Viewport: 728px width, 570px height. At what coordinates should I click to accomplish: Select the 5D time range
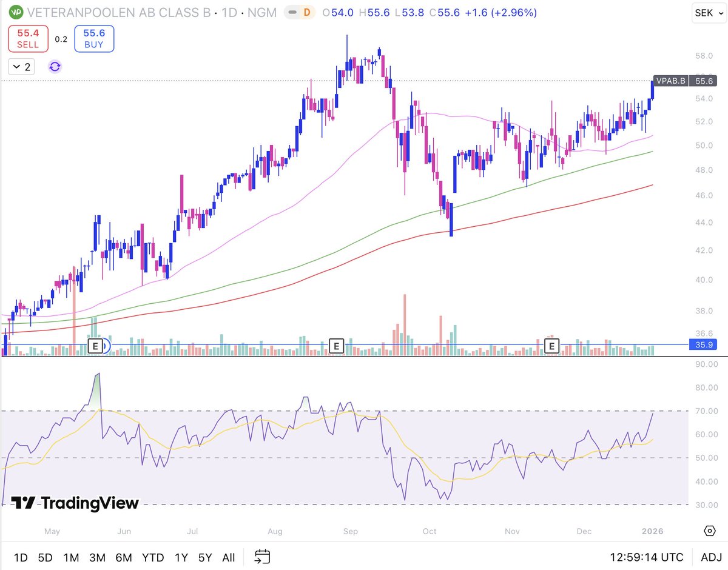click(45, 557)
